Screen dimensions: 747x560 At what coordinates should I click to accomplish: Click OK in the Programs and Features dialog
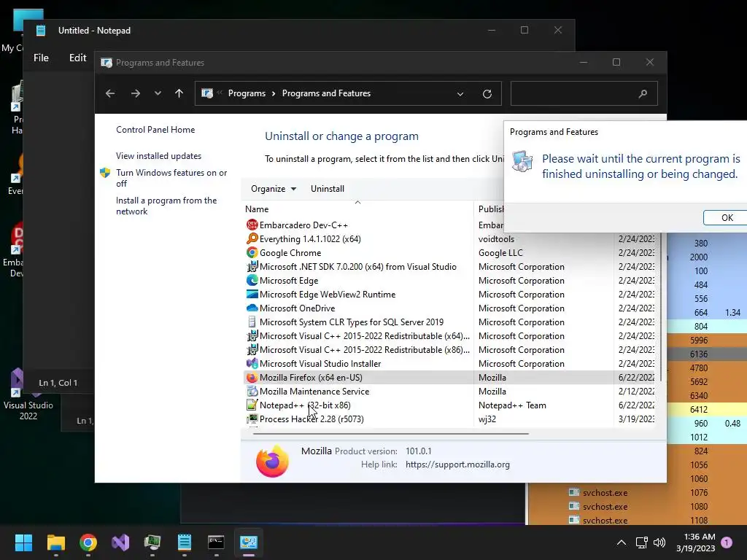click(x=726, y=217)
